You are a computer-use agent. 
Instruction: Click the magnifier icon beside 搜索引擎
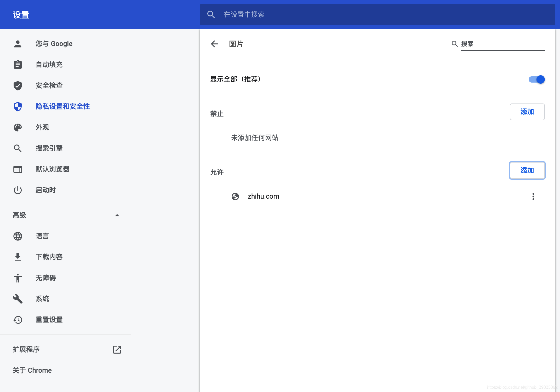click(x=18, y=148)
